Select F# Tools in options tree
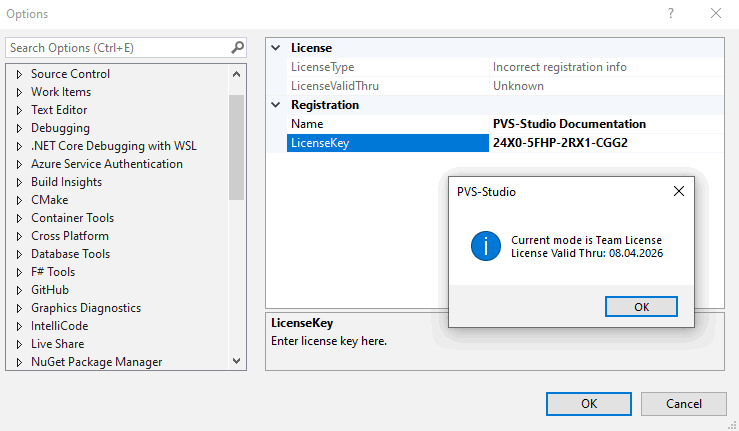 coord(53,272)
